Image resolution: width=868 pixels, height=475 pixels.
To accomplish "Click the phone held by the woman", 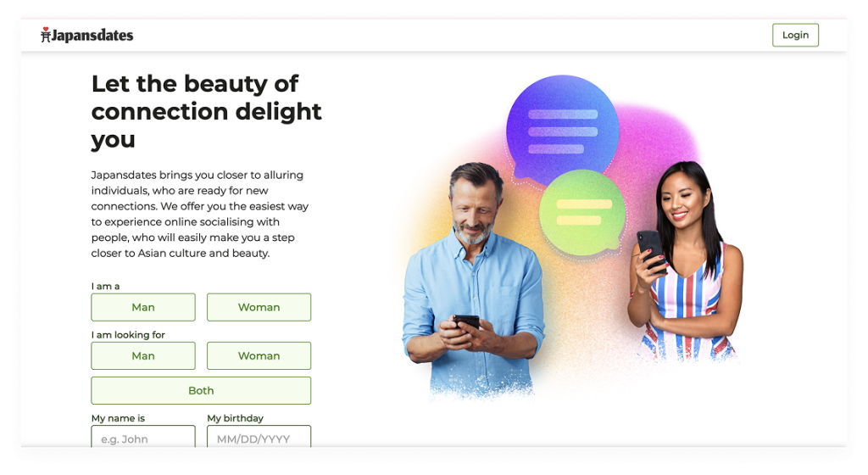I will pos(651,250).
